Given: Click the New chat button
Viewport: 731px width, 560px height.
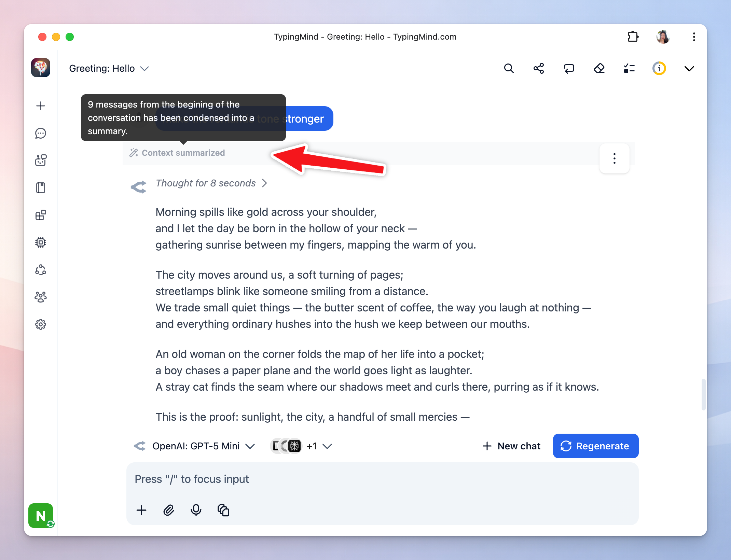Looking at the screenshot, I should pos(511,446).
